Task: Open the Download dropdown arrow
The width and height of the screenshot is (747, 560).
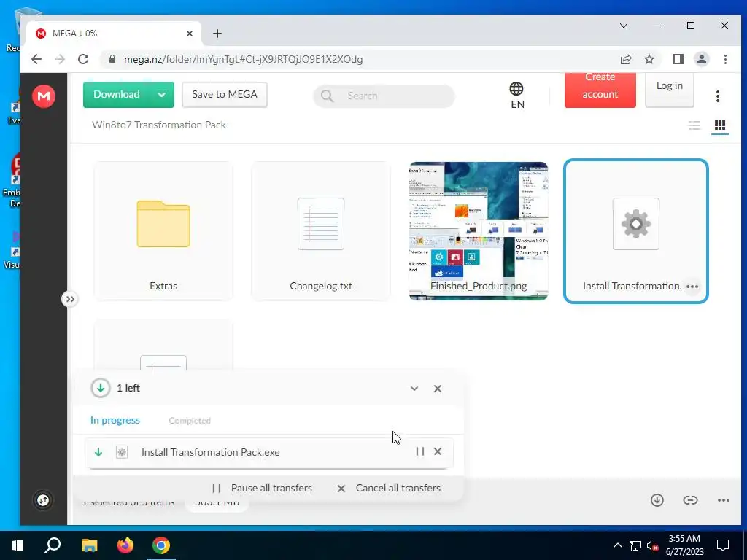Action: pyautogui.click(x=161, y=94)
